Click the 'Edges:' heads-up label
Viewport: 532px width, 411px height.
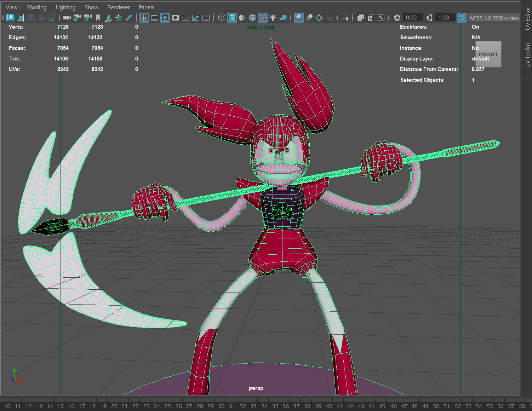point(17,37)
